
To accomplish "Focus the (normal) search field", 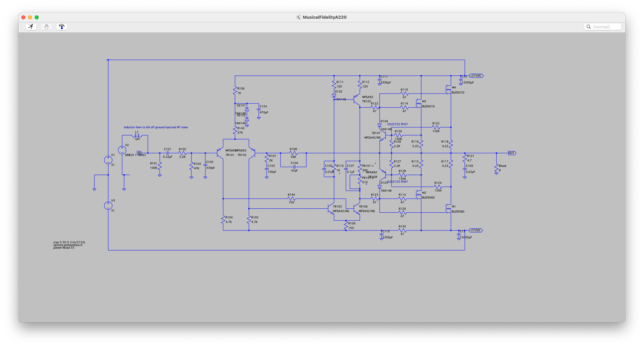I will pos(603,27).
